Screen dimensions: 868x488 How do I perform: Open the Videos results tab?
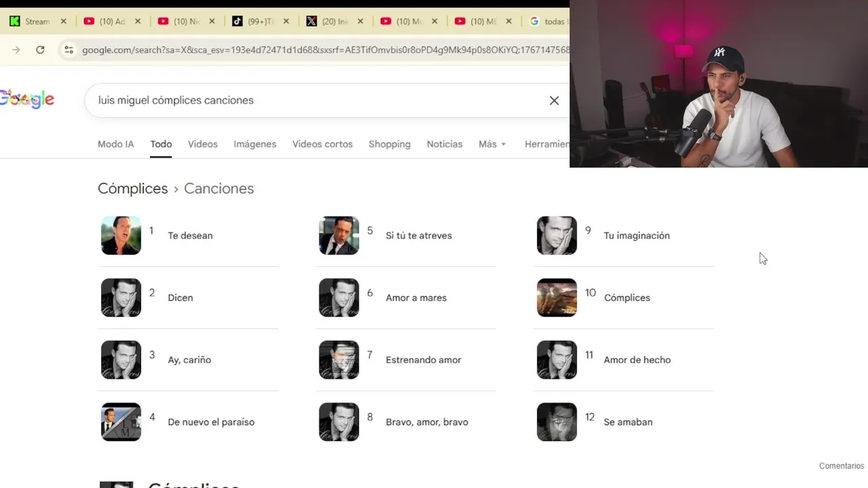tap(203, 144)
